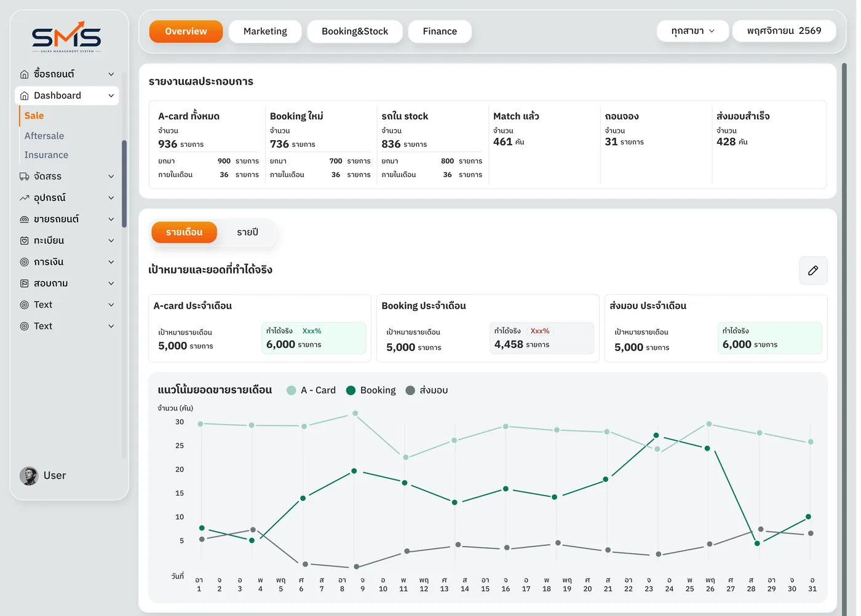The width and height of the screenshot is (861, 616).
Task: Click the พฤศจิกายน 2569 month selector
Action: click(784, 31)
